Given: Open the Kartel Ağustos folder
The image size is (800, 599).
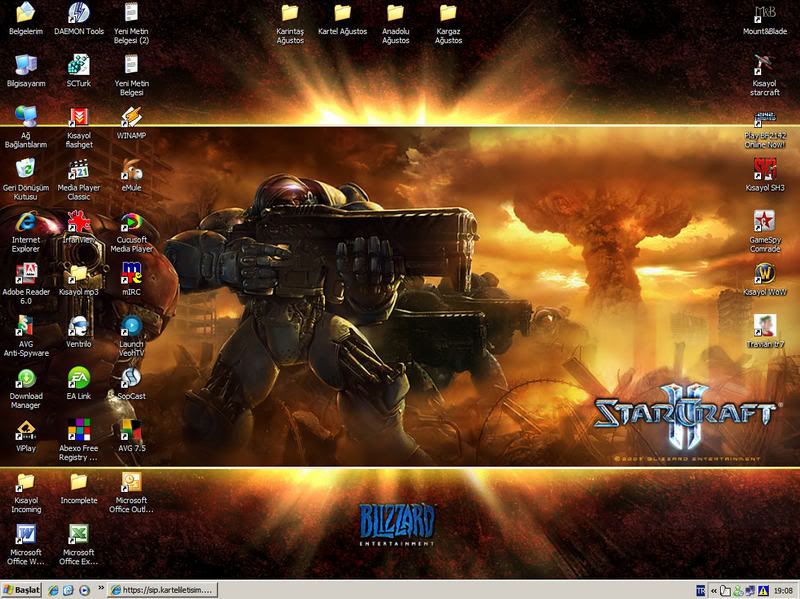Looking at the screenshot, I should pos(342,19).
